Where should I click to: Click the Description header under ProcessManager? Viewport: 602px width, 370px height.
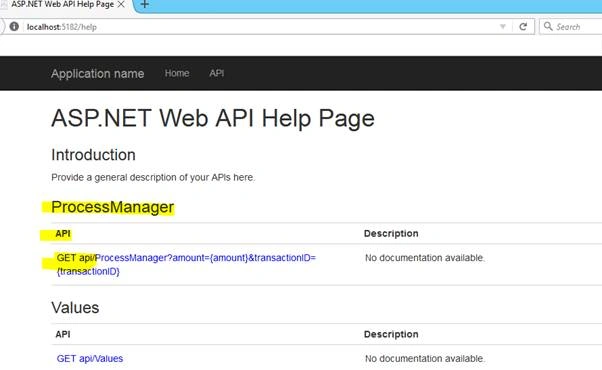[391, 234]
